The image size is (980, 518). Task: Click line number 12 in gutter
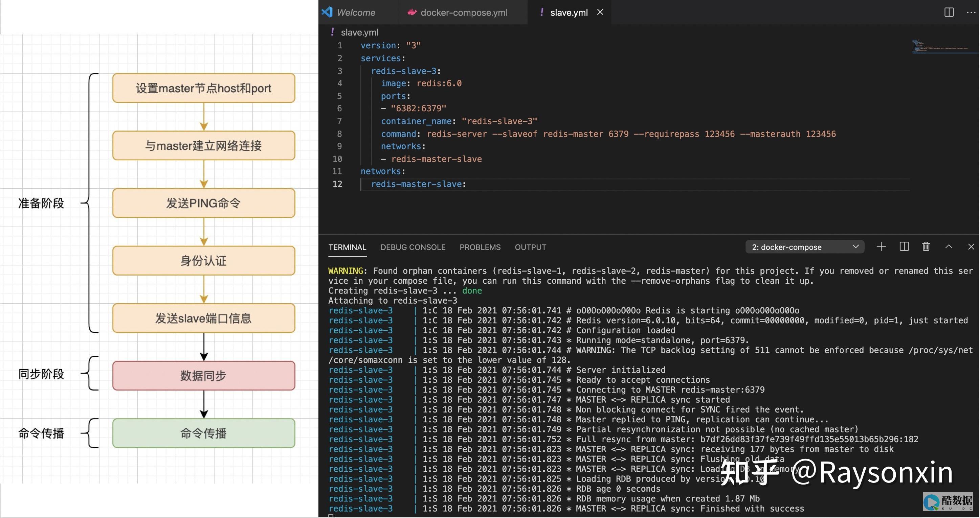coord(337,184)
